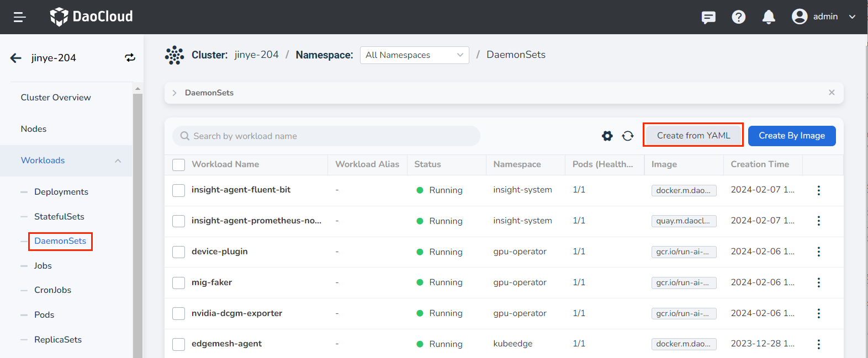Image resolution: width=868 pixels, height=358 pixels.
Task: Toggle the select-all header checkbox
Action: (178, 164)
